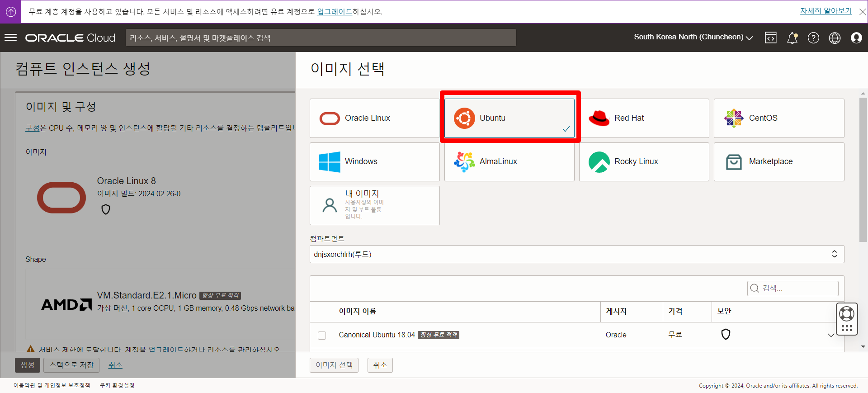This screenshot has width=868, height=393.
Task: Click the 보안 column header
Action: click(724, 311)
